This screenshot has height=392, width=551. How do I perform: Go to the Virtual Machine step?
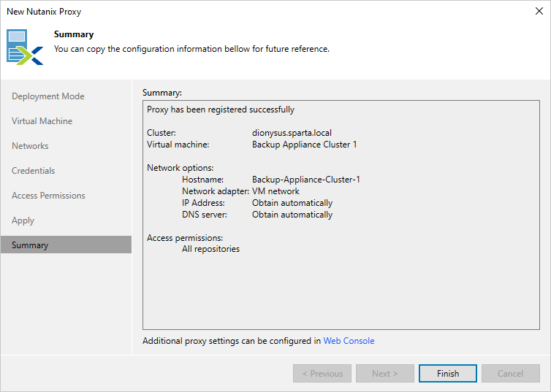(42, 121)
